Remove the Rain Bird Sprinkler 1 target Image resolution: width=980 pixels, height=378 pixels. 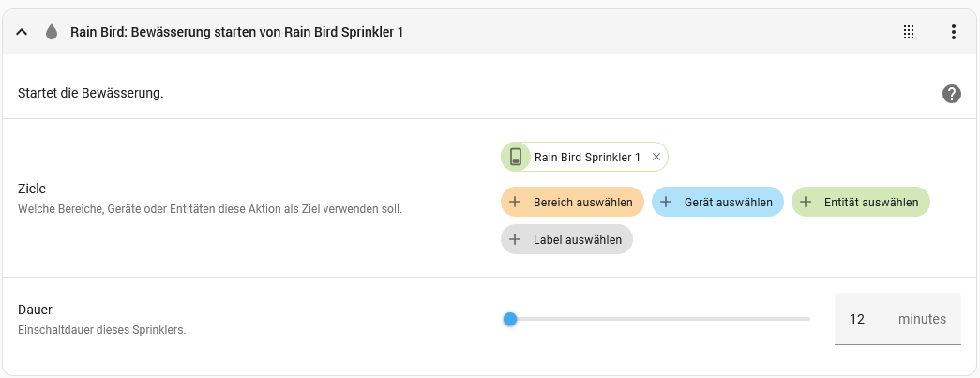coord(656,157)
